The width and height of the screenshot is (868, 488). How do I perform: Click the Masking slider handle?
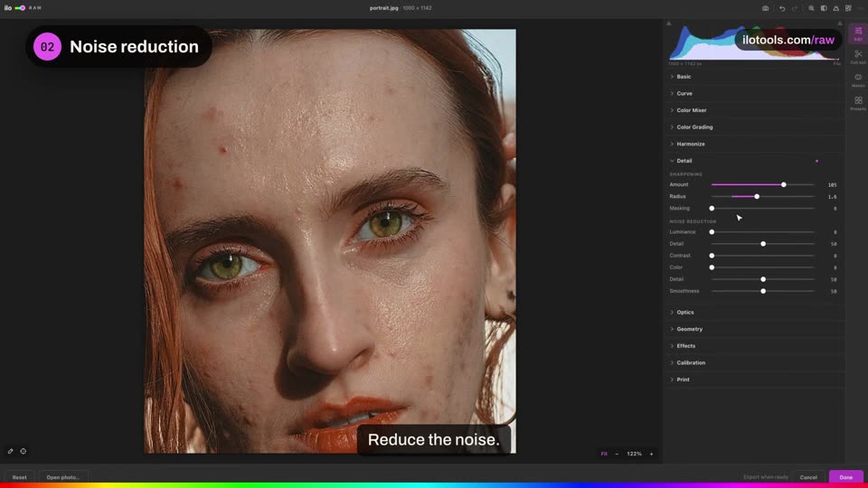click(x=712, y=209)
